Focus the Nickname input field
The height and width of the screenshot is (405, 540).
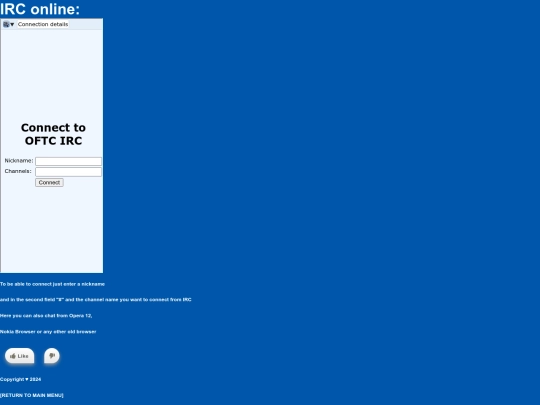click(x=68, y=161)
